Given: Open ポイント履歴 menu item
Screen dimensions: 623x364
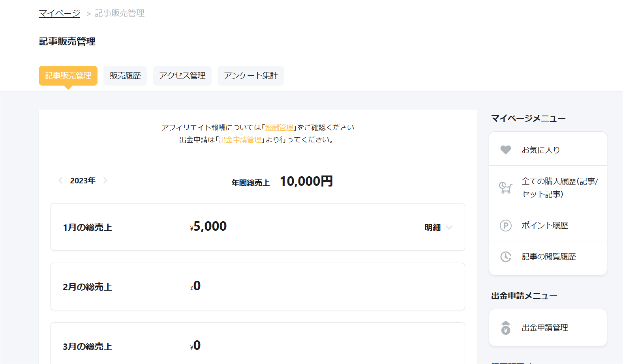Looking at the screenshot, I should [548, 226].
